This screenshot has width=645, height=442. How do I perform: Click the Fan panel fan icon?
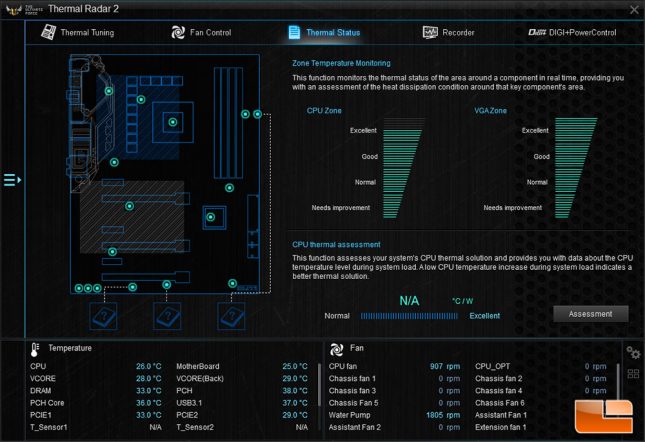336,349
